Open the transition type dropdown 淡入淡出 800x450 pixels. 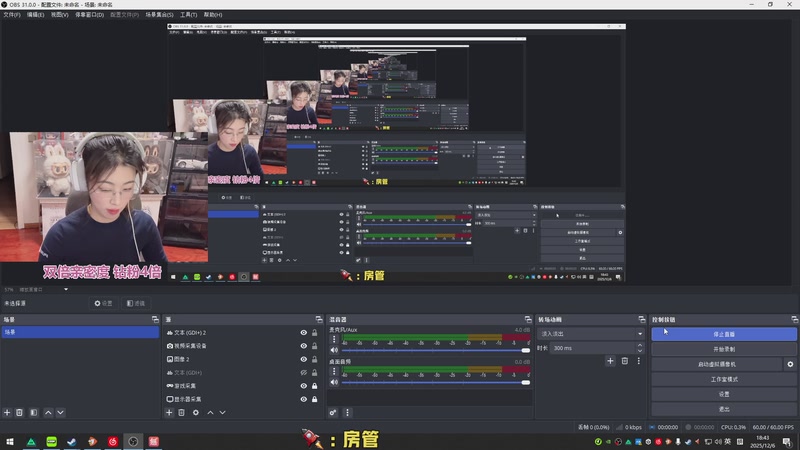[591, 334]
